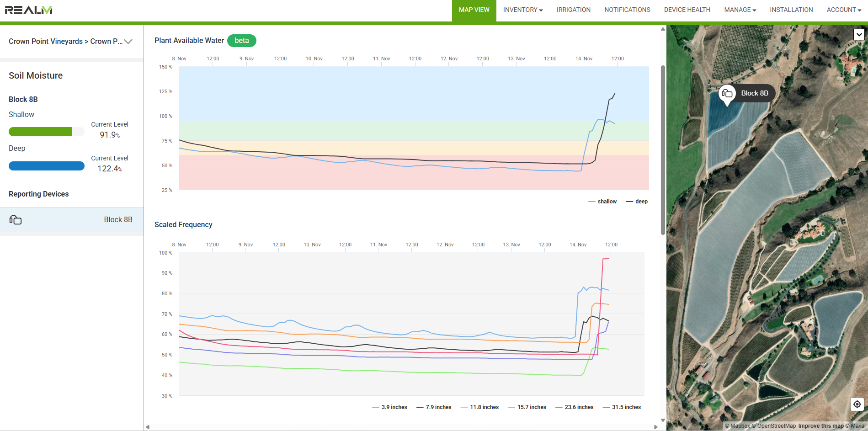
Task: Click the device icon in Reporting Devices
Action: pyautogui.click(x=16, y=220)
